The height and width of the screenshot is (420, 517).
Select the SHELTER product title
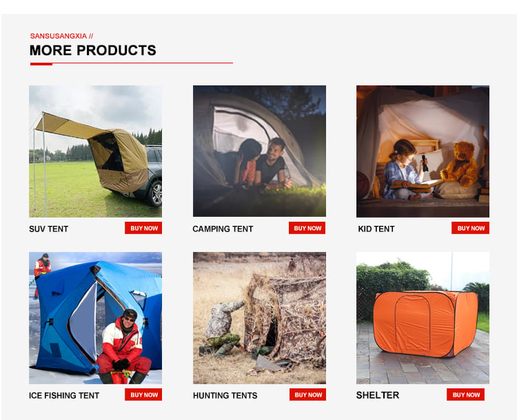point(378,395)
